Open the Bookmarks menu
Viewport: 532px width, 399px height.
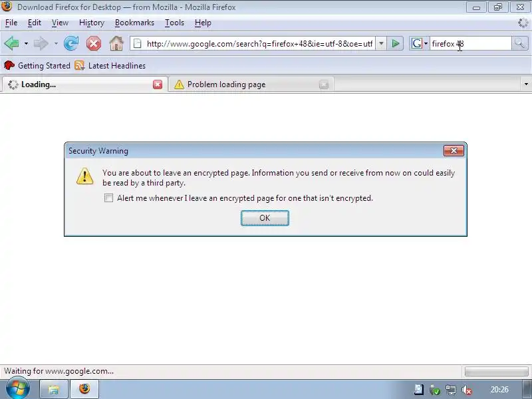(x=134, y=23)
